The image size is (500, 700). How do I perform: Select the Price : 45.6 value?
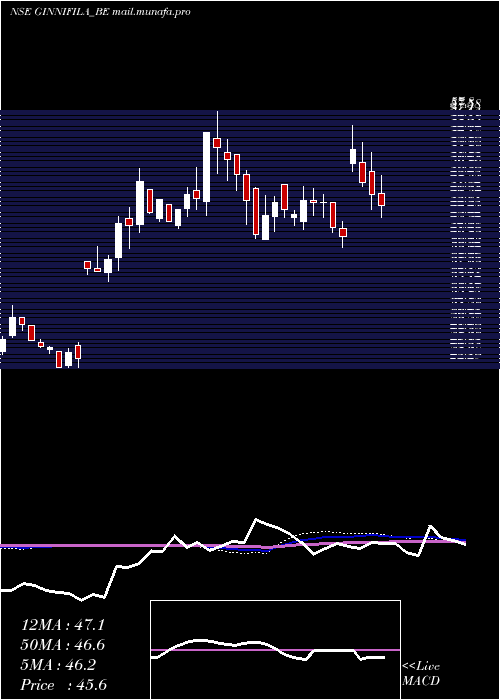pos(64,685)
